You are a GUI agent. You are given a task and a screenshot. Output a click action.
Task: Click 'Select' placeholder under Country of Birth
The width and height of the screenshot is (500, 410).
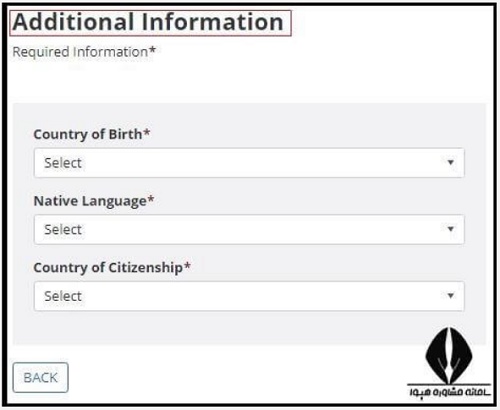point(63,163)
